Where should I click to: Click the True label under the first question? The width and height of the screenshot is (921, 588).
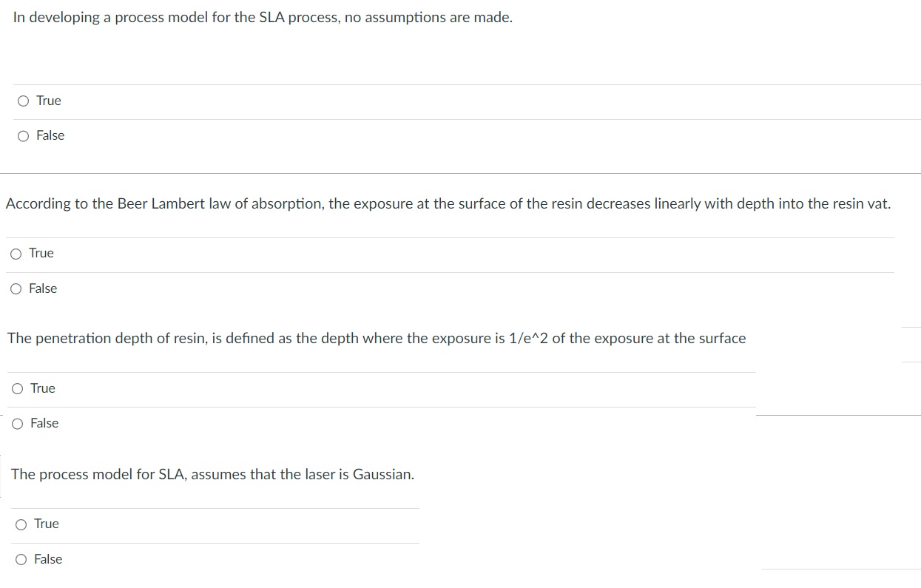coord(50,101)
